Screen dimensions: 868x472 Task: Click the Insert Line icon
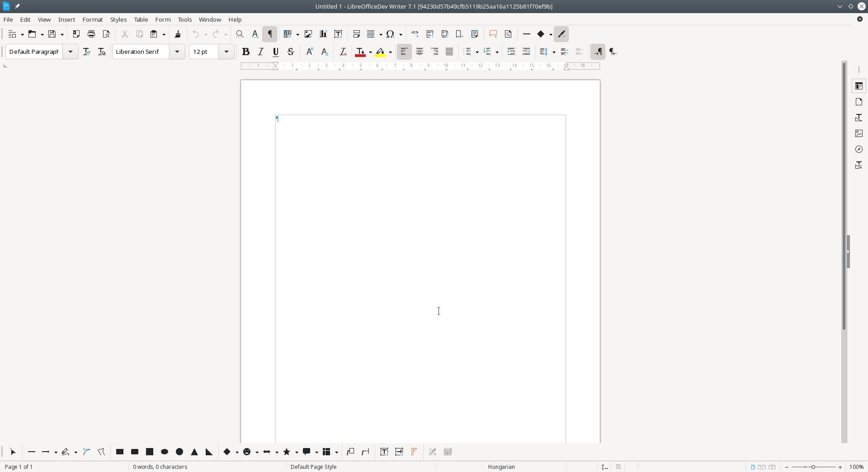click(527, 34)
